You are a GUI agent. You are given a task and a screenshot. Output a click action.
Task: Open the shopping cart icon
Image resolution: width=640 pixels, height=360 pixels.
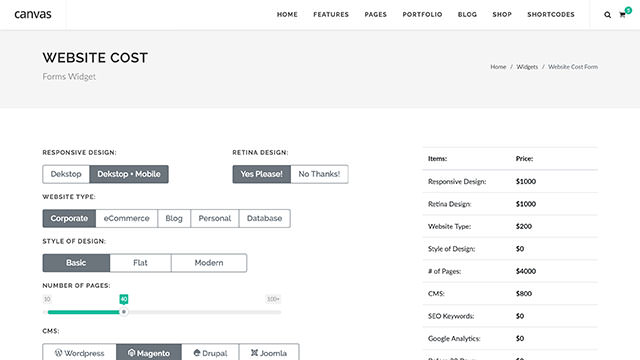(x=622, y=15)
